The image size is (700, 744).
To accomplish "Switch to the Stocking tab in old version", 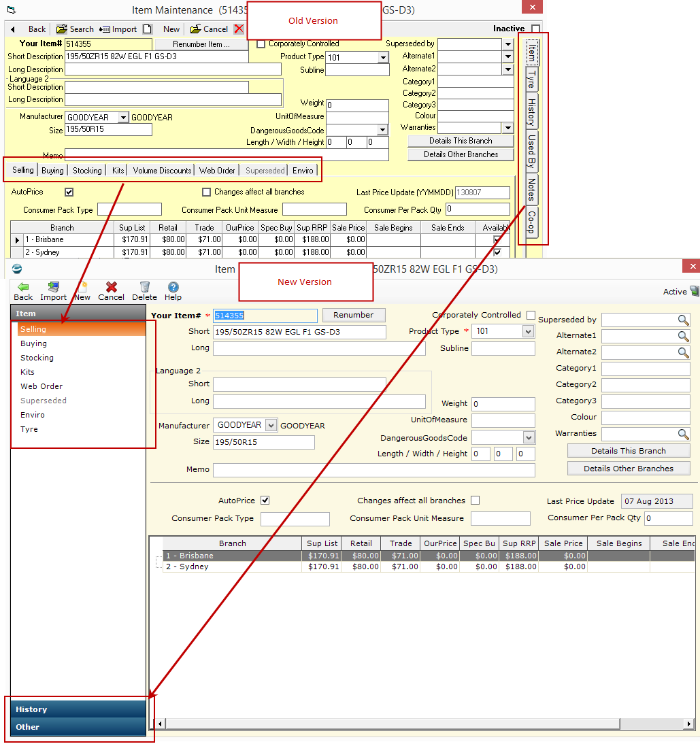I will (87, 170).
